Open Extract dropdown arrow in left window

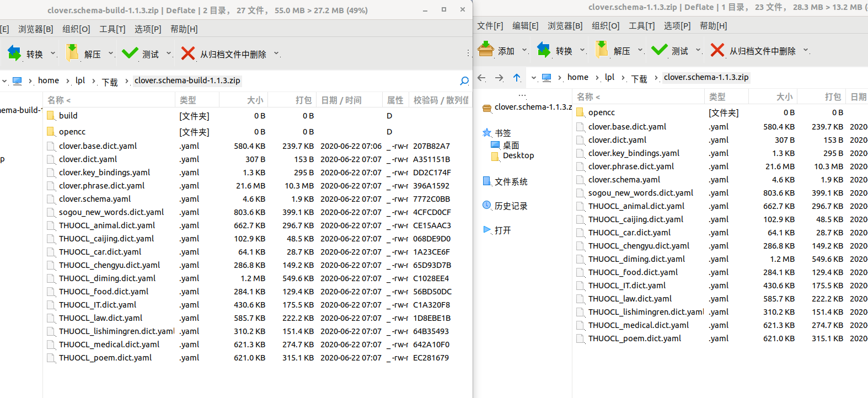coord(111,54)
